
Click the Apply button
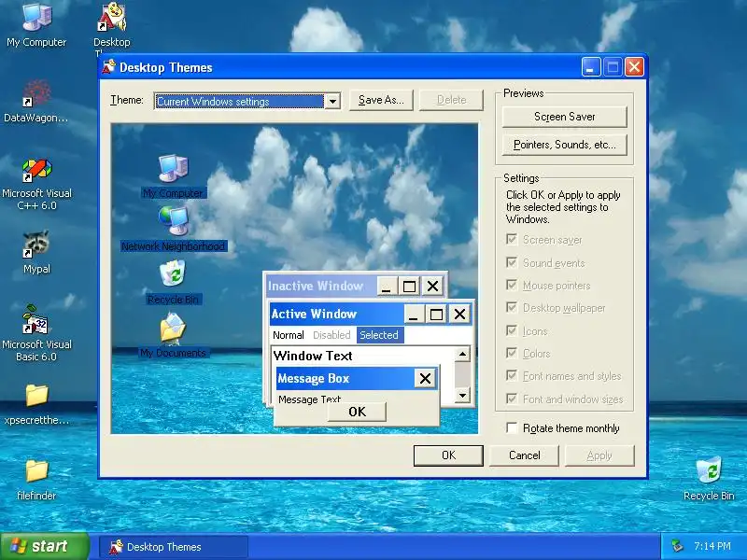599,455
